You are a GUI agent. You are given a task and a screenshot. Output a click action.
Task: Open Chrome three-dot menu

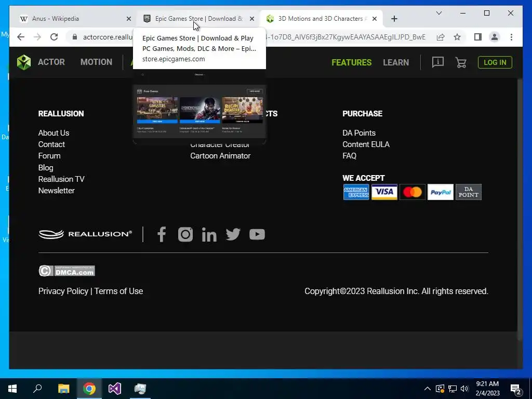click(x=511, y=37)
